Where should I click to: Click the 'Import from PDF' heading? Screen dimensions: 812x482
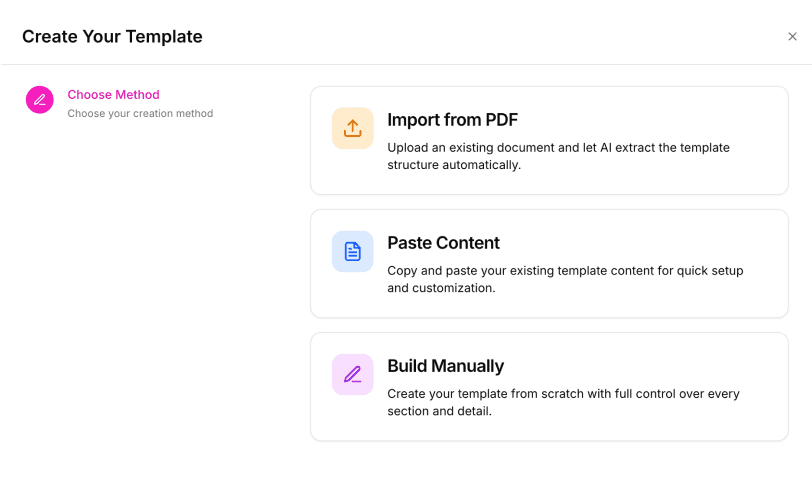coord(452,120)
